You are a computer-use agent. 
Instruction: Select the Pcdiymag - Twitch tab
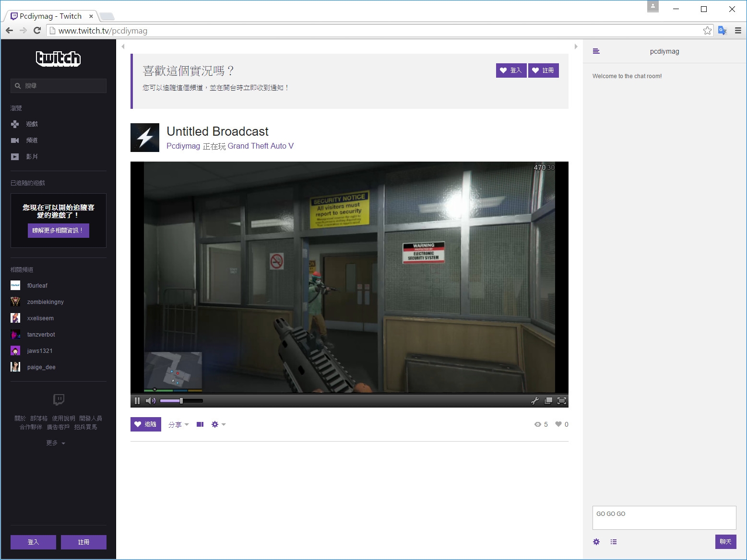[50, 16]
